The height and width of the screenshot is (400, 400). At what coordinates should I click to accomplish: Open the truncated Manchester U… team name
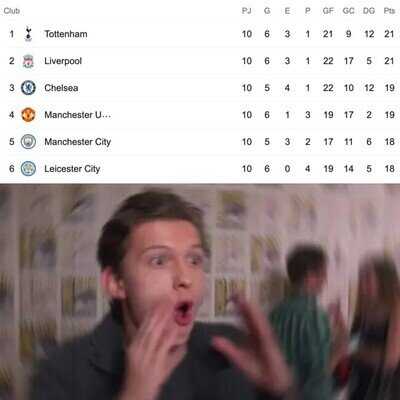(x=77, y=115)
